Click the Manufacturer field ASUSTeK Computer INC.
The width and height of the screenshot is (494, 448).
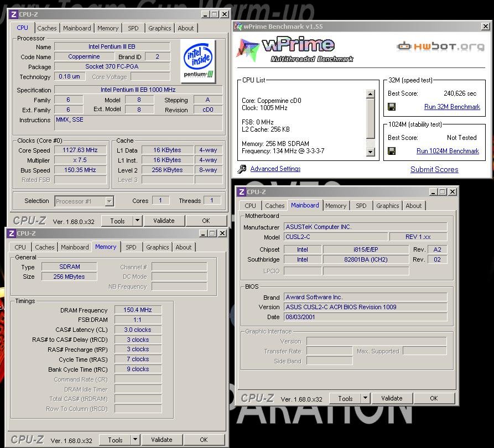(x=365, y=227)
